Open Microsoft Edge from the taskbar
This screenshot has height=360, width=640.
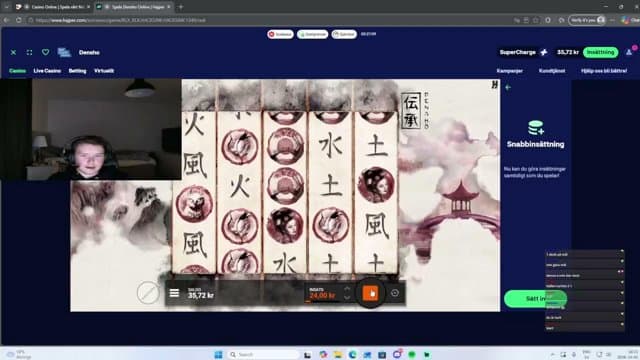point(352,354)
